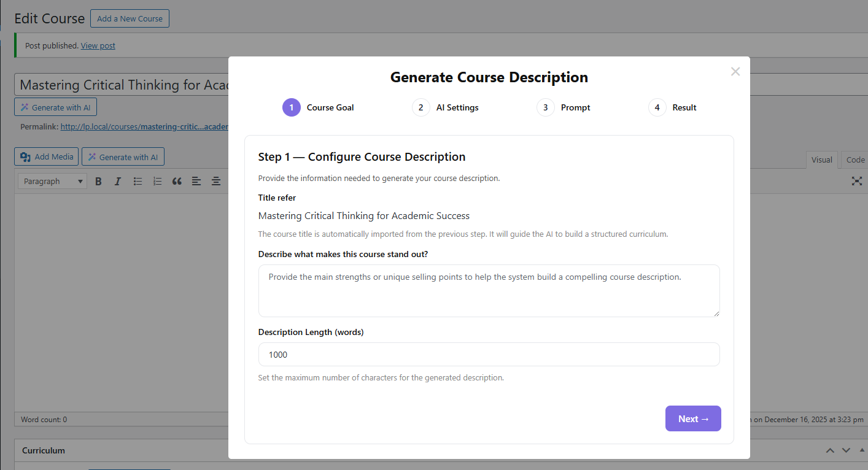Close the Generate Course Description dialog
This screenshot has height=470, width=868.
735,71
